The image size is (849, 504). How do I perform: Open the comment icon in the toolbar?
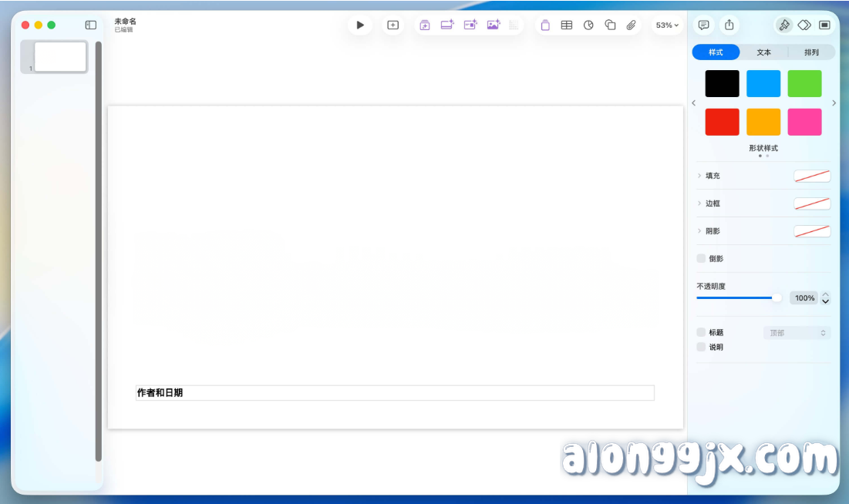pos(704,25)
